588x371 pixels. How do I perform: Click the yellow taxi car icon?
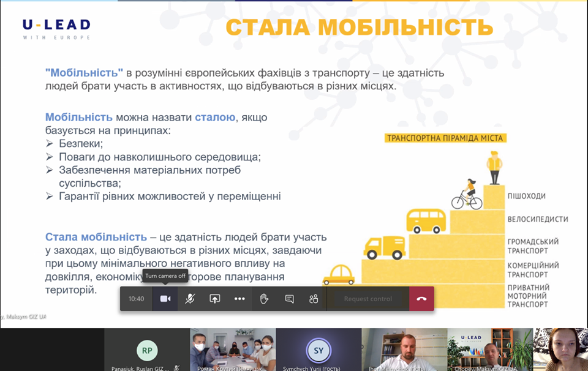pos(338,275)
